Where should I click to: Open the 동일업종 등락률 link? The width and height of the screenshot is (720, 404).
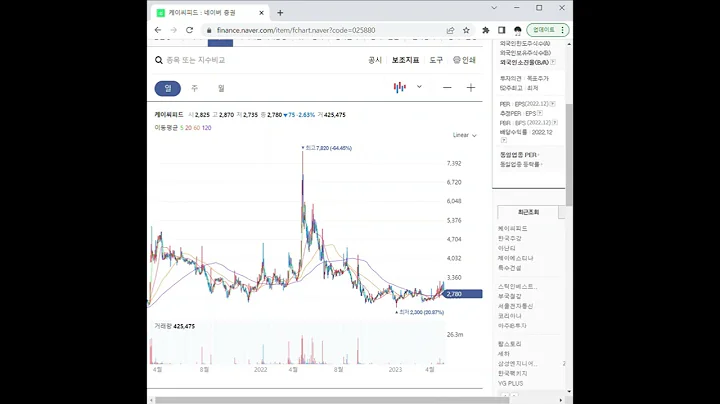coord(521,164)
